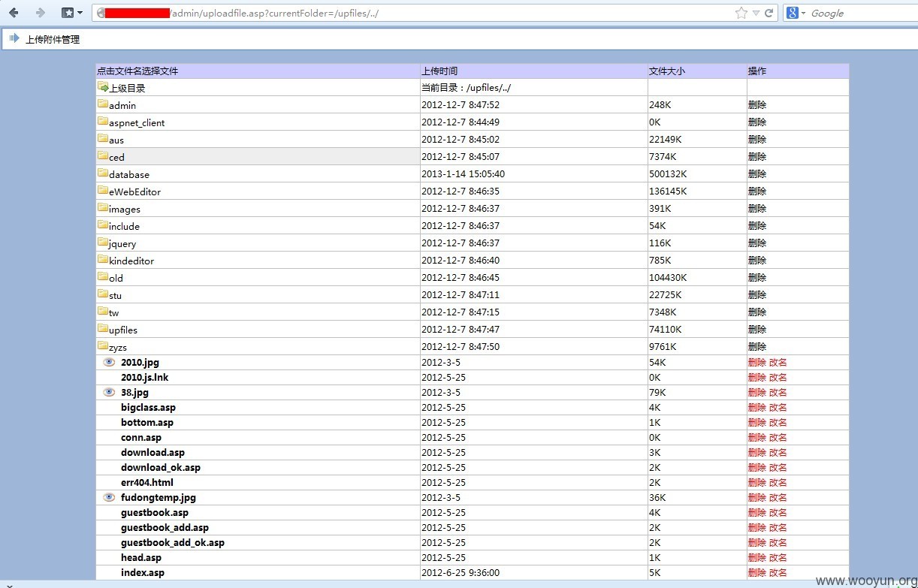Bookmark page with address bar star
918x588 pixels.
[741, 13]
